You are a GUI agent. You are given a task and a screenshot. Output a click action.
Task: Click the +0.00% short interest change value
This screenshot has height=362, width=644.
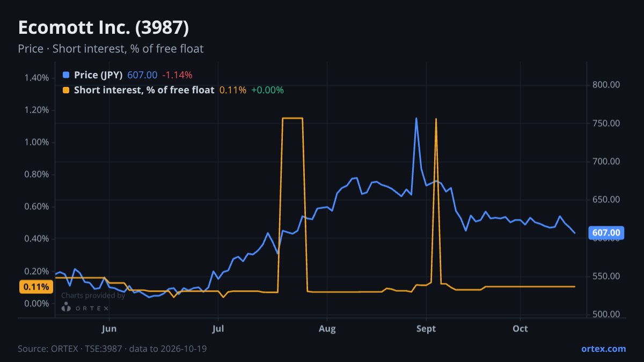pyautogui.click(x=267, y=90)
